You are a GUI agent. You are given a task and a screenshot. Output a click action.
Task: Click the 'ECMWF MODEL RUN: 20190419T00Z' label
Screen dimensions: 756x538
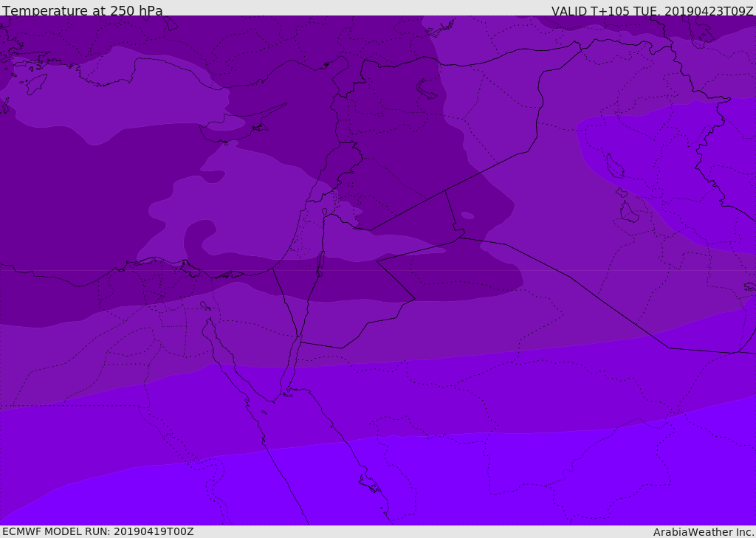click(98, 531)
